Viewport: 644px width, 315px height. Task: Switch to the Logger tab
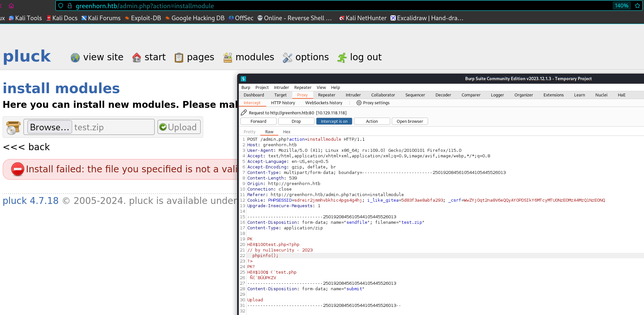(x=497, y=95)
